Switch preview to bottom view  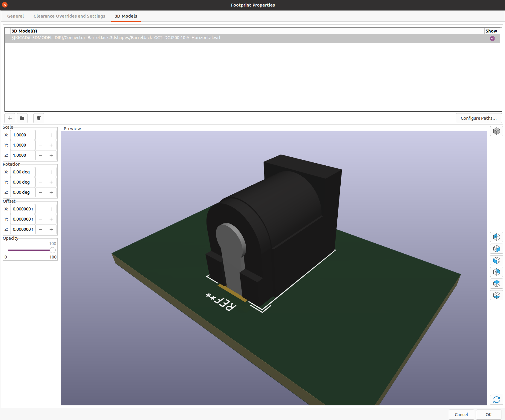click(x=496, y=295)
